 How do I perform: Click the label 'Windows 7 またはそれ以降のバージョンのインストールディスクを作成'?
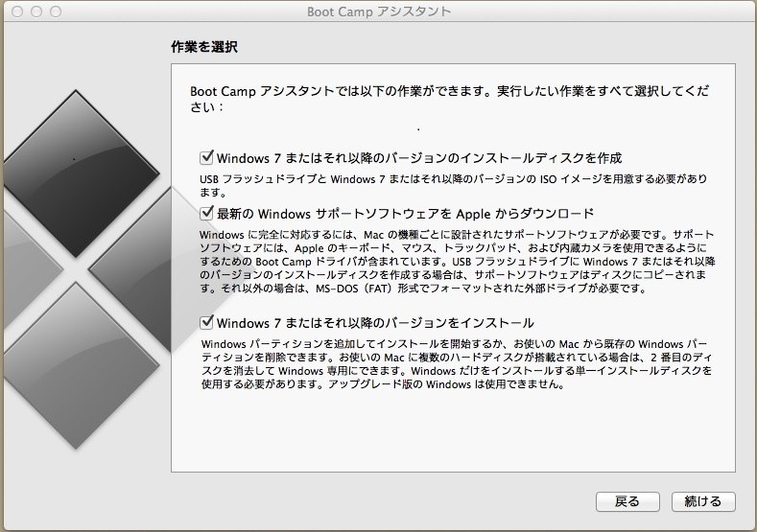pos(419,158)
